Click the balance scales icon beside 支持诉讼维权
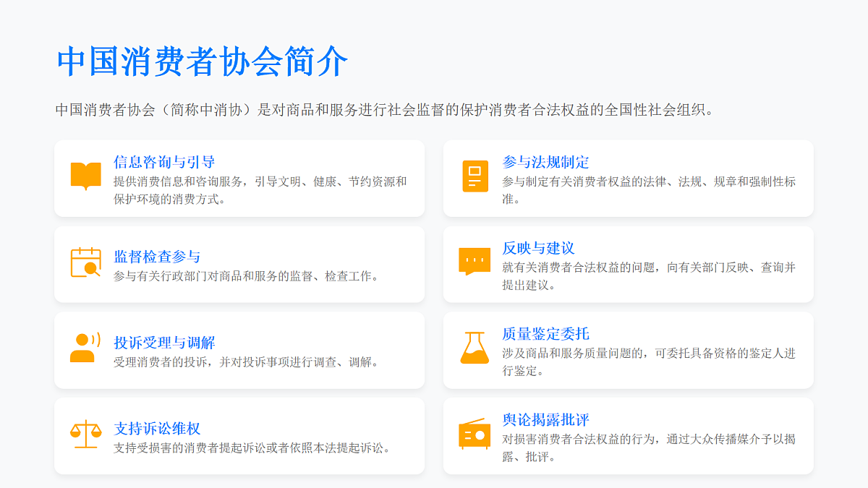 86,434
